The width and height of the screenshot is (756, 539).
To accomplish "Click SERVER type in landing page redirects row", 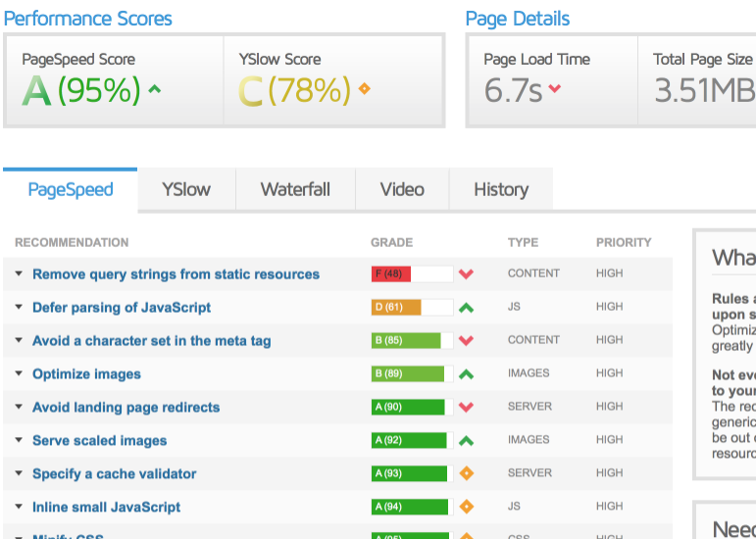I will 529,406.
